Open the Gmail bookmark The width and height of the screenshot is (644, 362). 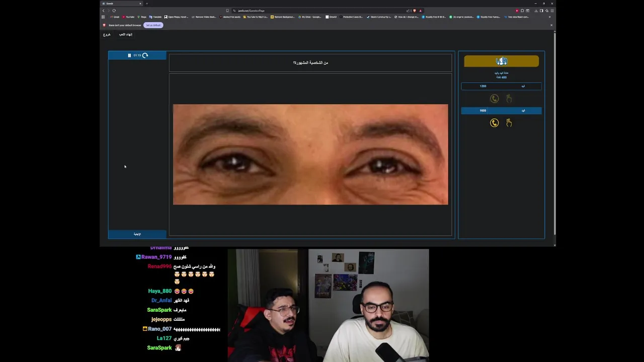pos(115,17)
